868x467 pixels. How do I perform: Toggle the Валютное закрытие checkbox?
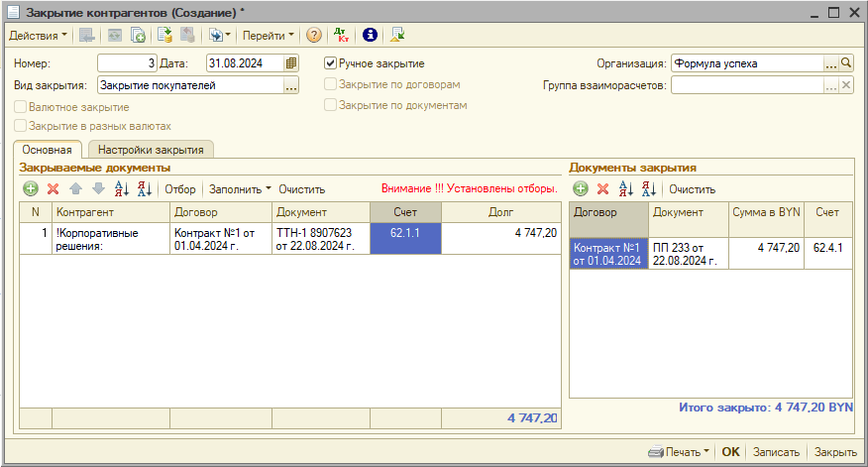(x=20, y=106)
